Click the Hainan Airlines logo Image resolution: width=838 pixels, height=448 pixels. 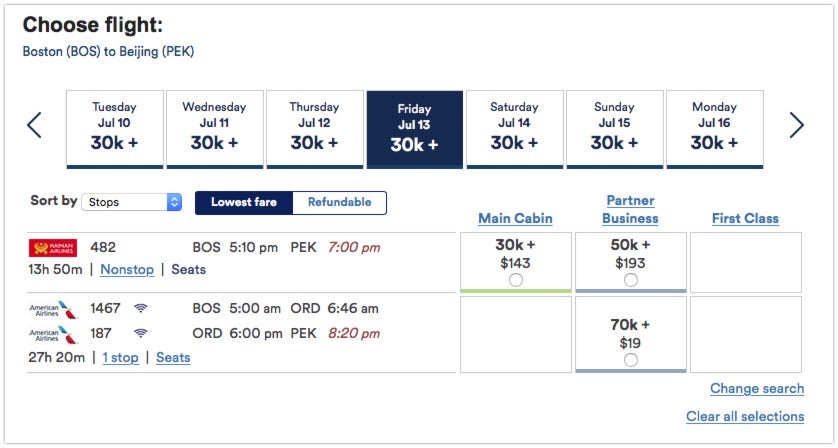point(53,248)
